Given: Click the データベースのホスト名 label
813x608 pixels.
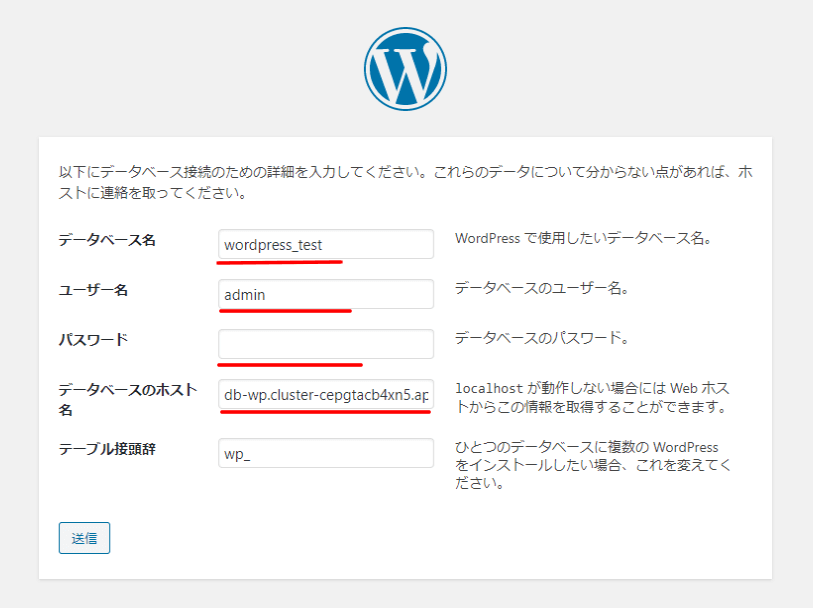Looking at the screenshot, I should 128,400.
